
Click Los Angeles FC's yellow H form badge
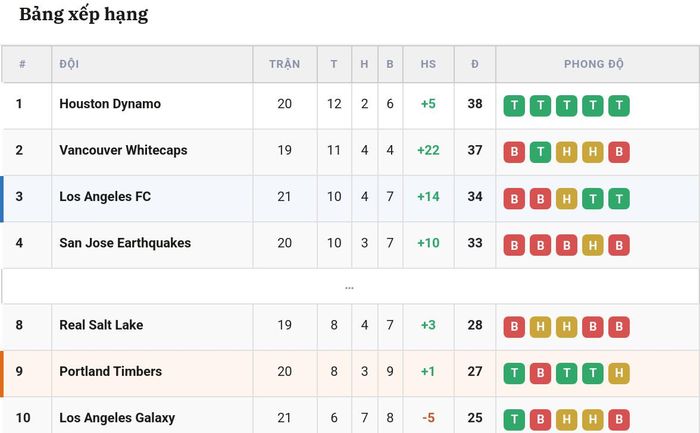(x=567, y=199)
